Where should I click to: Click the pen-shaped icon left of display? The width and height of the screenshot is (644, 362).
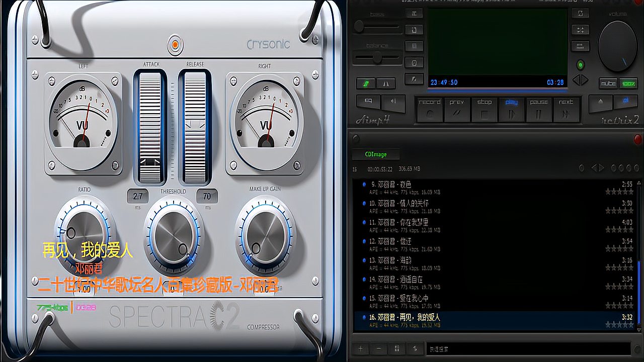[x=414, y=79]
